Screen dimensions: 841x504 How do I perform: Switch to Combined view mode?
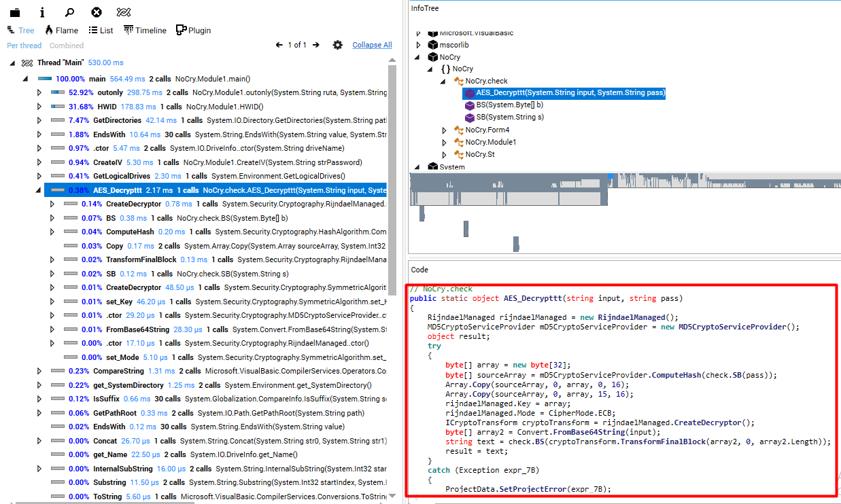pyautogui.click(x=67, y=46)
